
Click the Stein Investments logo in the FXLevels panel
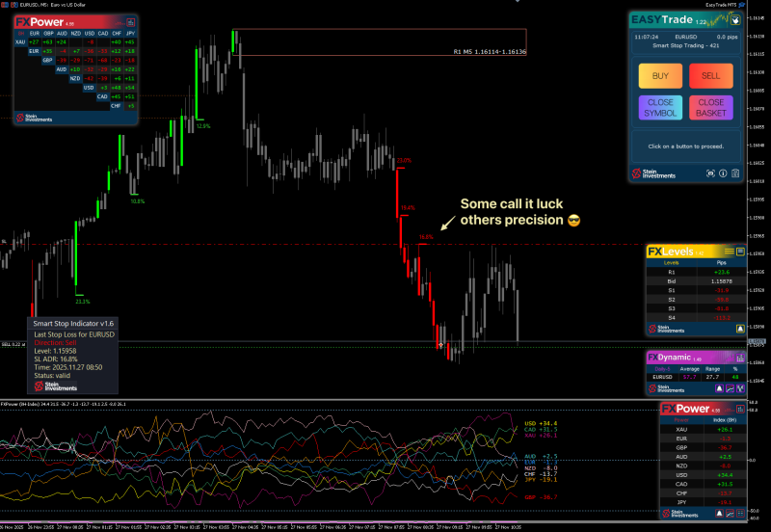(666, 329)
